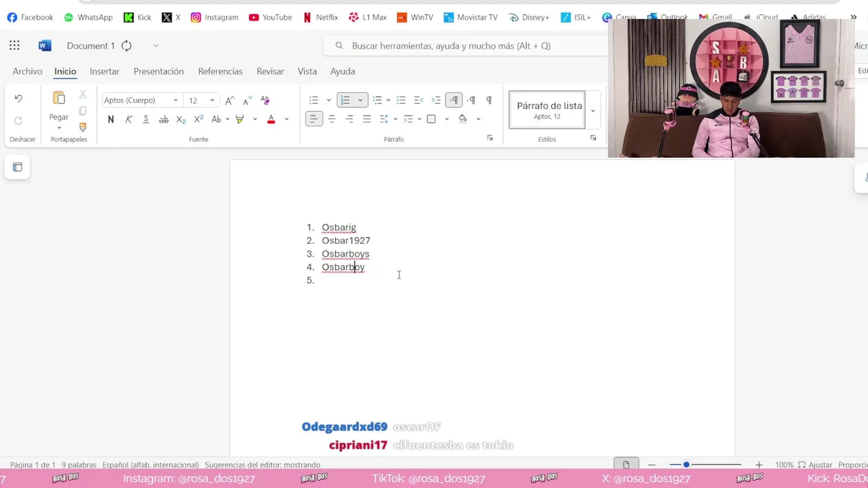Screen dimensions: 868x488
Task: Decrease font size with the A-down icon
Action: pyautogui.click(x=248, y=100)
